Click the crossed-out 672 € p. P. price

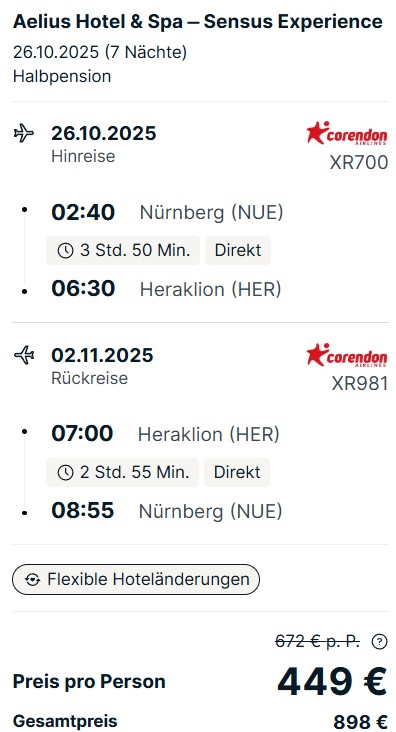point(318,642)
